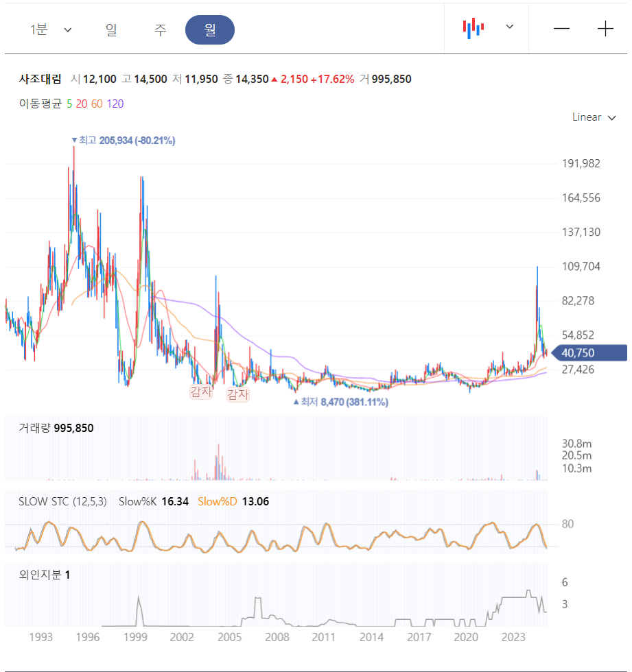Click the second 감자 event badge
Screen dimensions: 632x672
(238, 394)
